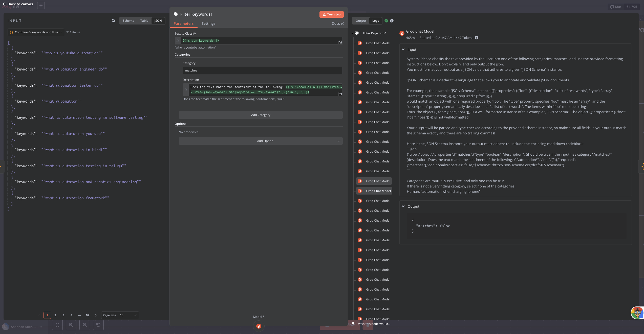Click the Filter Keywords1 tag icon in logs
The image size is (644, 334).
[357, 33]
